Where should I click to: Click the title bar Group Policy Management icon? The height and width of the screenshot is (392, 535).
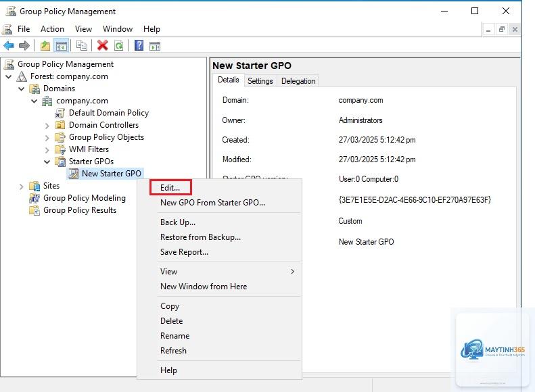click(x=11, y=11)
